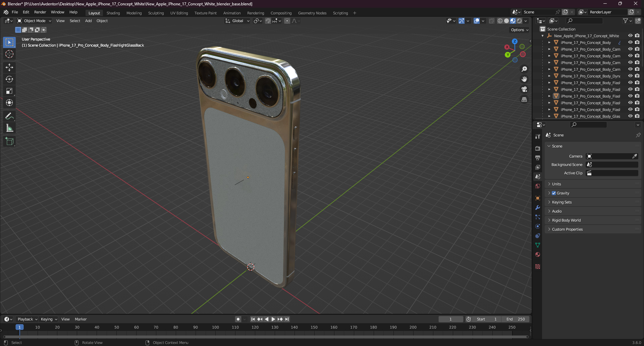The width and height of the screenshot is (644, 346).
Task: Toggle the Gravity checkbox
Action: [x=554, y=193]
